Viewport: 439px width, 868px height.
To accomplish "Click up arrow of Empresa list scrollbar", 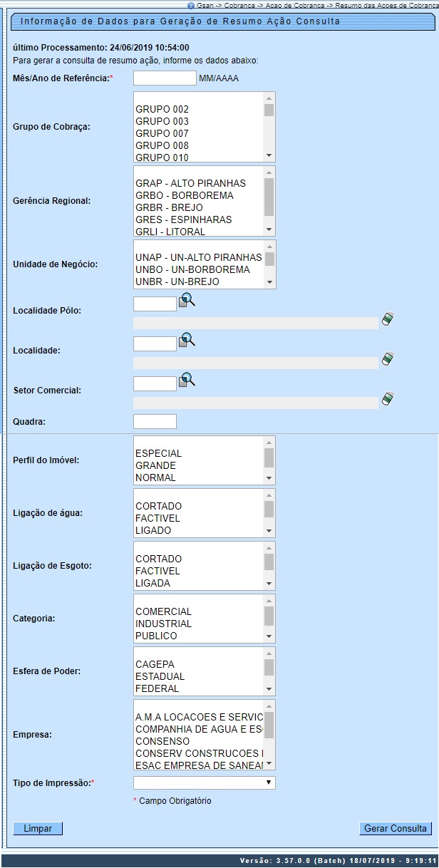I will (269, 706).
